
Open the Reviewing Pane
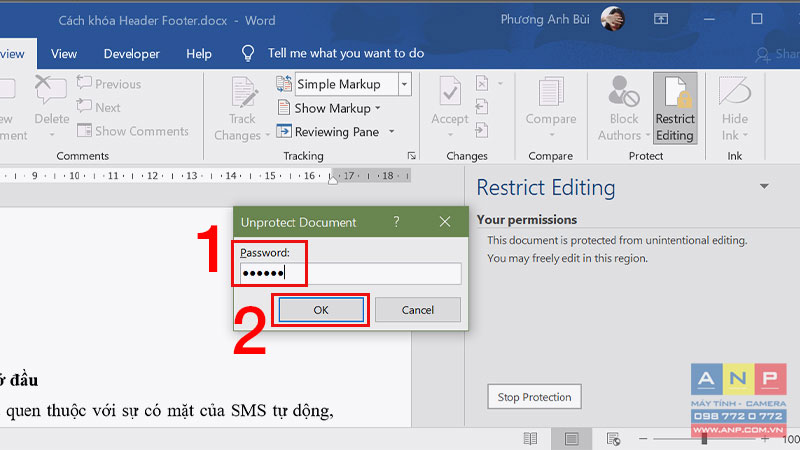coord(328,132)
